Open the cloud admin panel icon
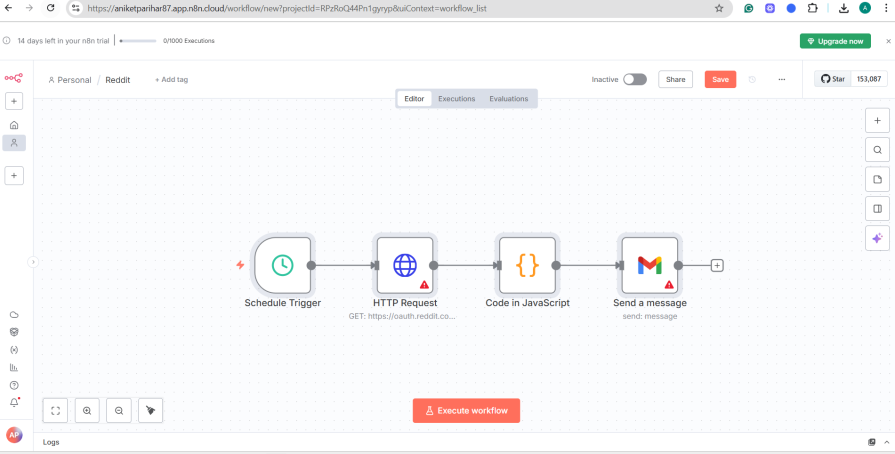895x454 pixels. 14,315
